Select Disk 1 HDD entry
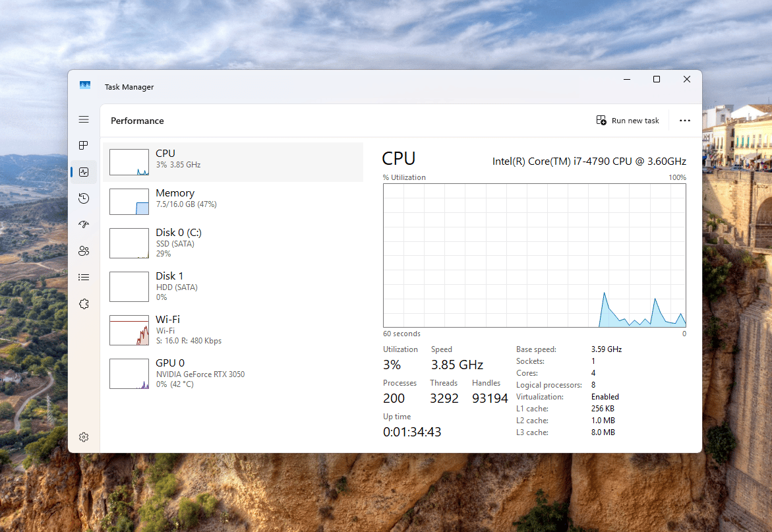 point(233,286)
